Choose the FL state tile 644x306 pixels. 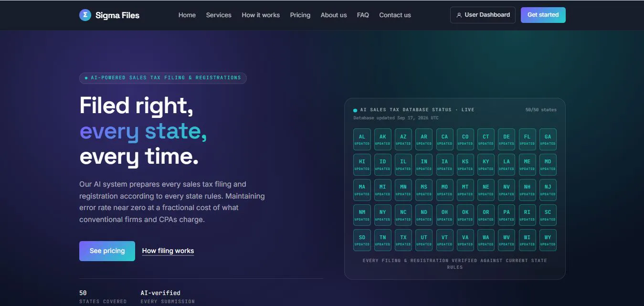point(527,139)
